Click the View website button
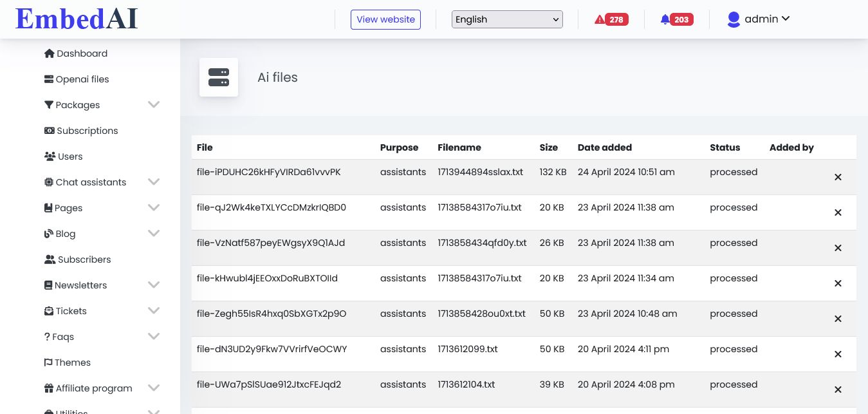Screen dimensions: 868x414 [x=385, y=19]
